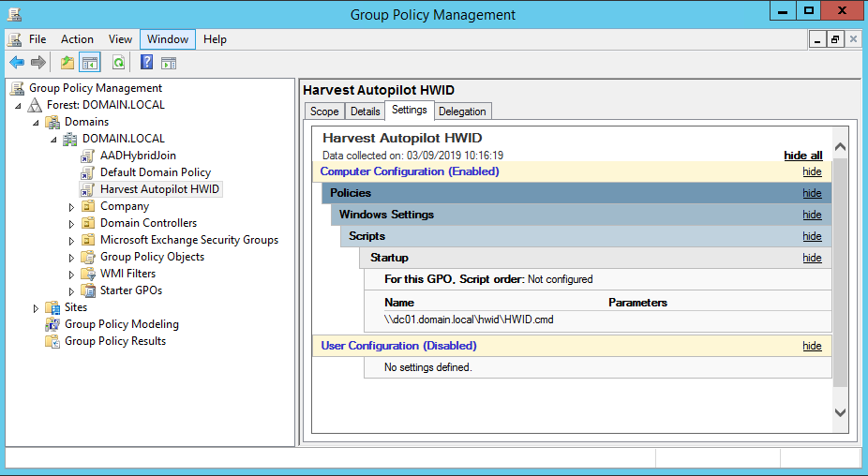Click the Back arrow toolbar button
The image size is (868, 476).
(17, 63)
